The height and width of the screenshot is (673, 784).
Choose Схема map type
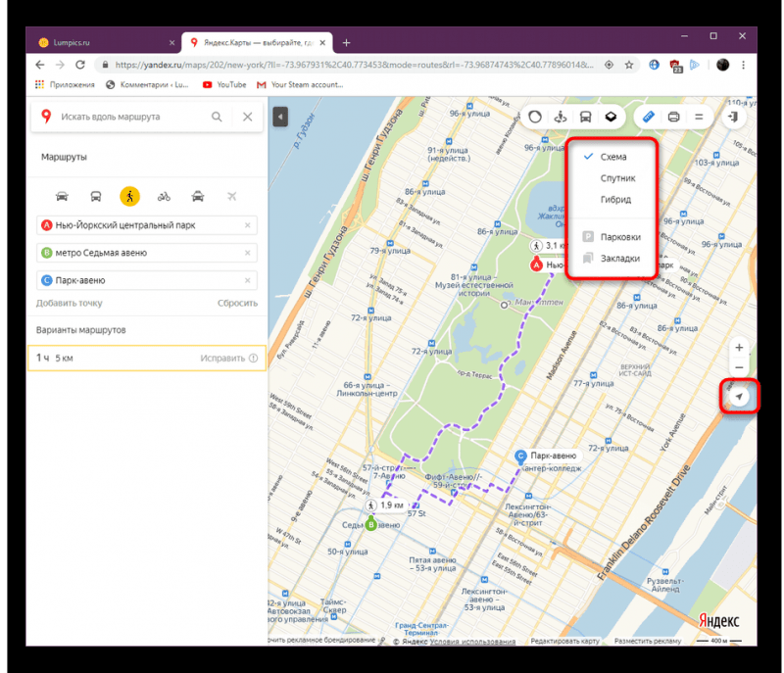613,157
